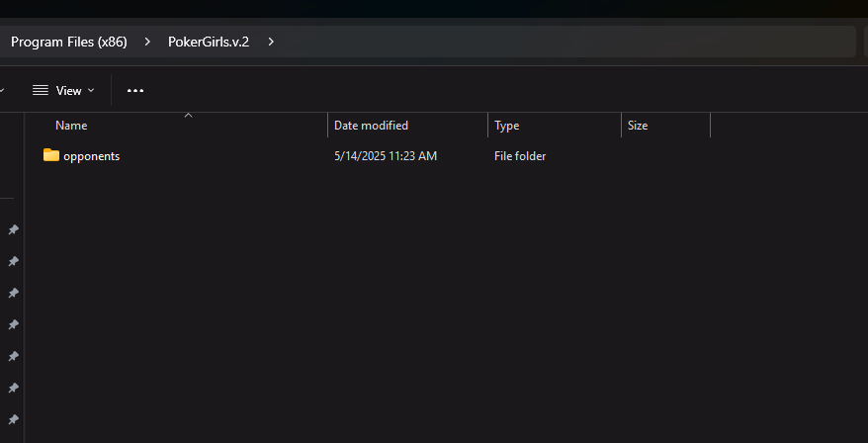This screenshot has height=443, width=868.
Task: Click the second pin icon from top
Action: 13,261
